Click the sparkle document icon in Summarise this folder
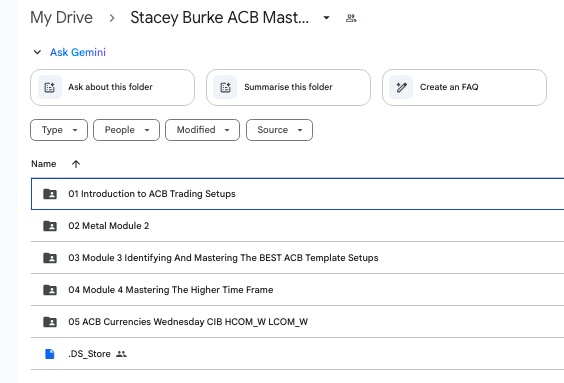 [x=225, y=87]
